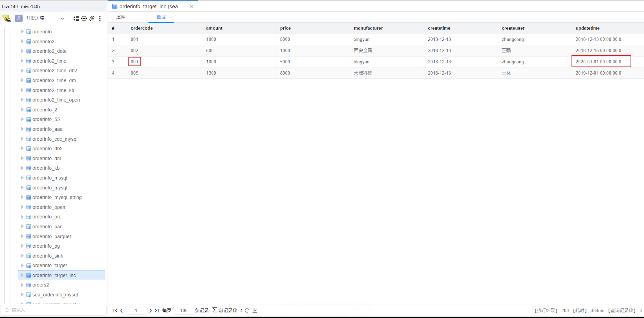The width and height of the screenshot is (644, 318).
Task: Click the collapse-all tree list icon
Action: pyautogui.click(x=76, y=18)
